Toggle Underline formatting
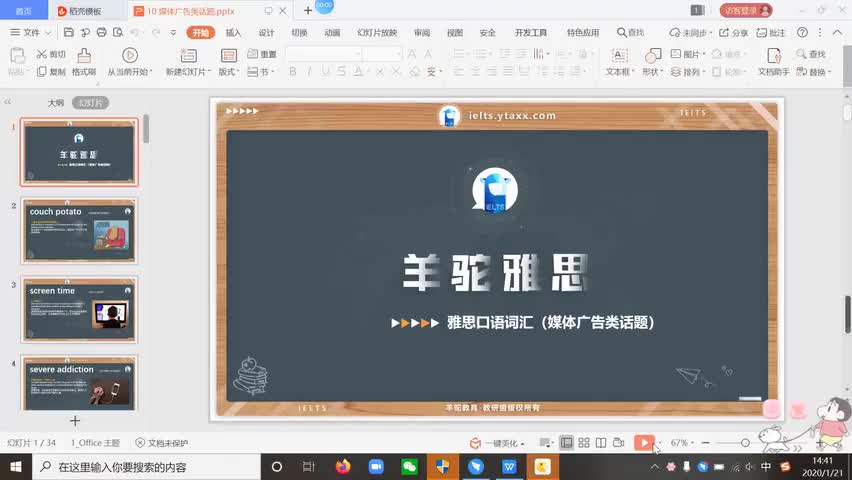Viewport: 852px width, 480px height. point(325,71)
